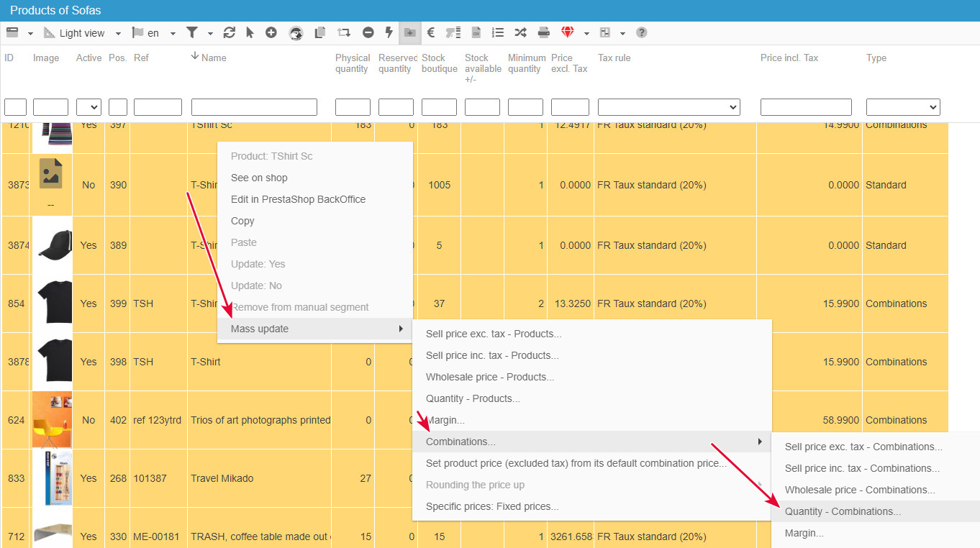The height and width of the screenshot is (548, 980).
Task: Click the Name filter text field
Action: pos(254,107)
